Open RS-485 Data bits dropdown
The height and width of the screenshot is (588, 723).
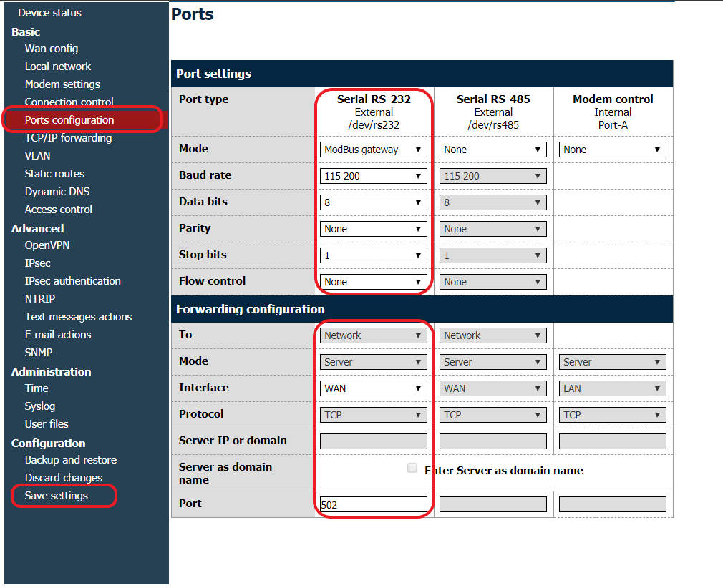pyautogui.click(x=493, y=202)
